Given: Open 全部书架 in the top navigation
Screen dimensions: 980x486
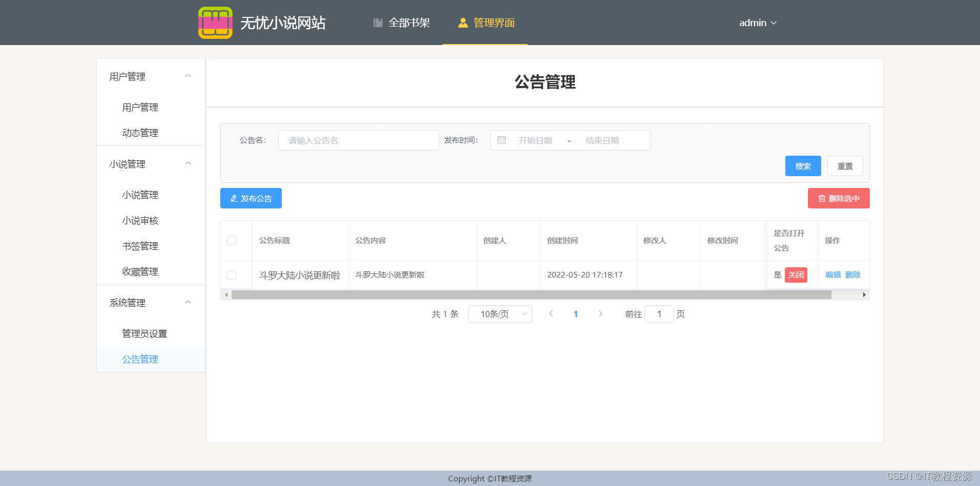Looking at the screenshot, I should pos(402,23).
